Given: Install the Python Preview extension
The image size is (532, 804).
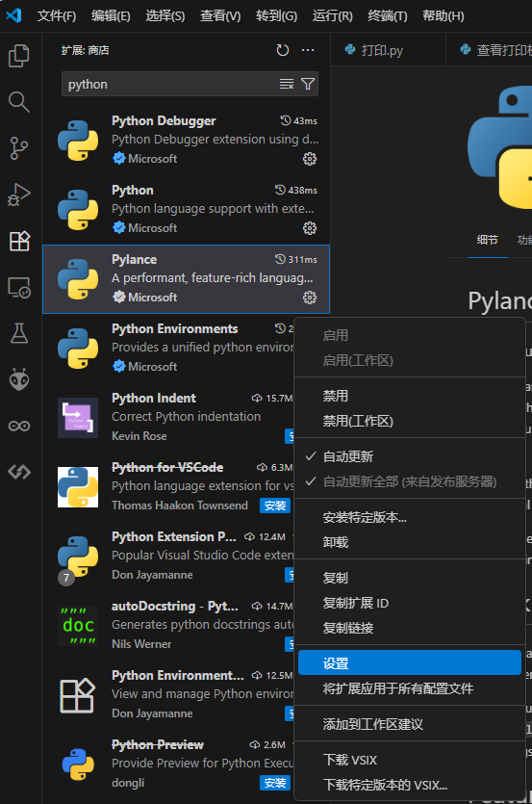Looking at the screenshot, I should [x=275, y=783].
